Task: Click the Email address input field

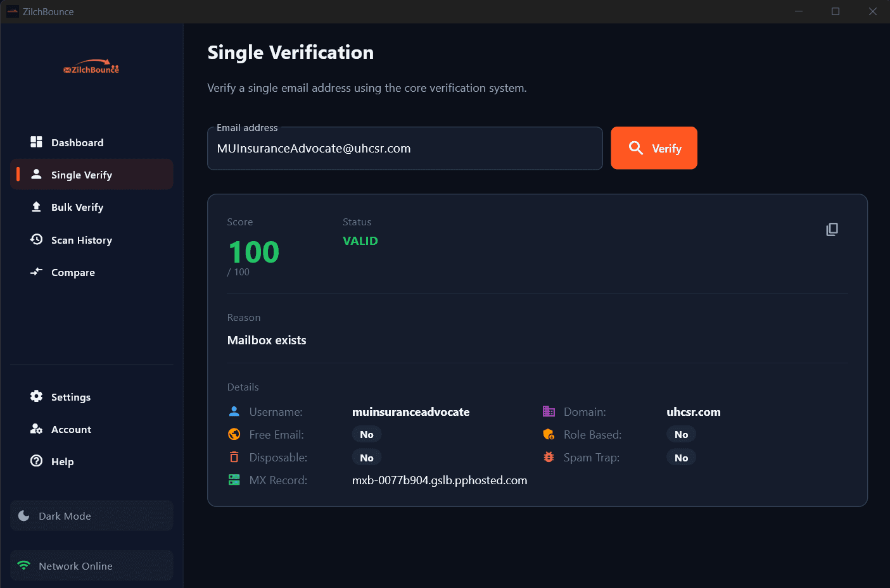Action: (x=405, y=148)
